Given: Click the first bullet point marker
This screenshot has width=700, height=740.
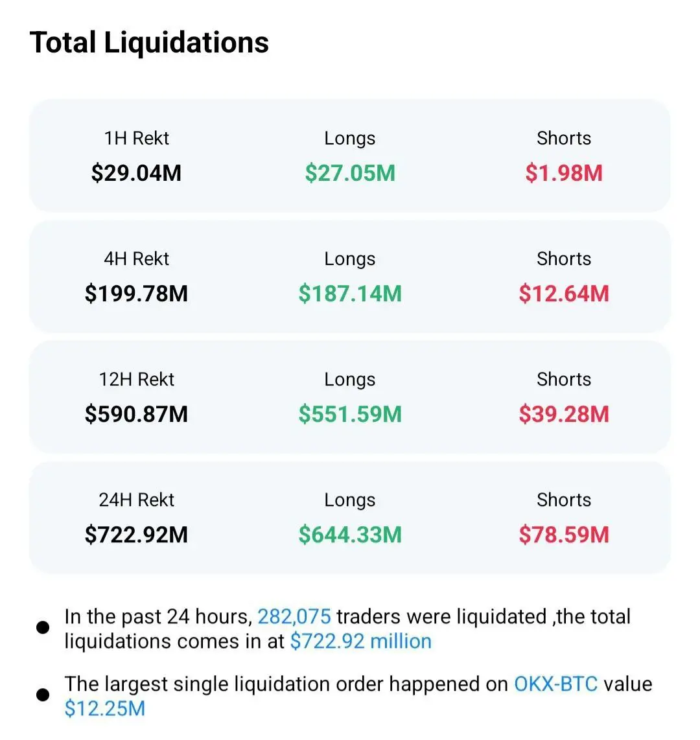Looking at the screenshot, I should coord(43,627).
